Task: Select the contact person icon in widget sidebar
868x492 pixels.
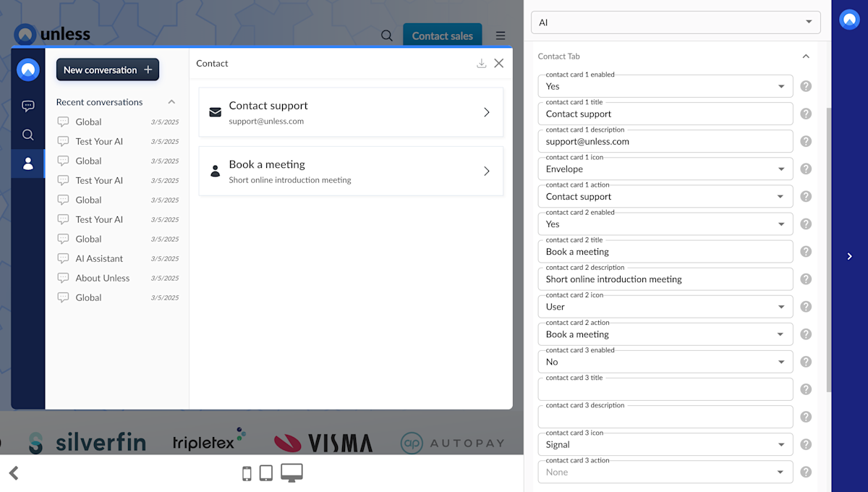Action: click(27, 163)
